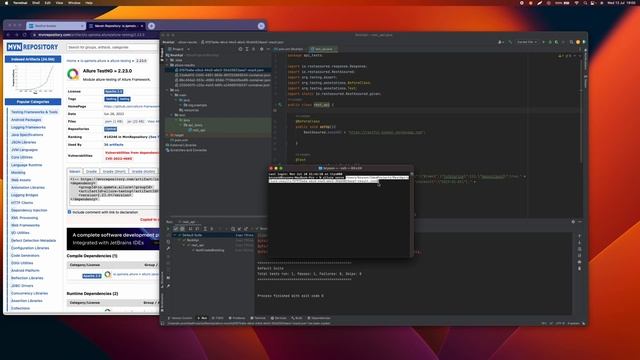Open the Apple menu
Image resolution: width=640 pixels, height=360 pixels.
click(6, 2)
